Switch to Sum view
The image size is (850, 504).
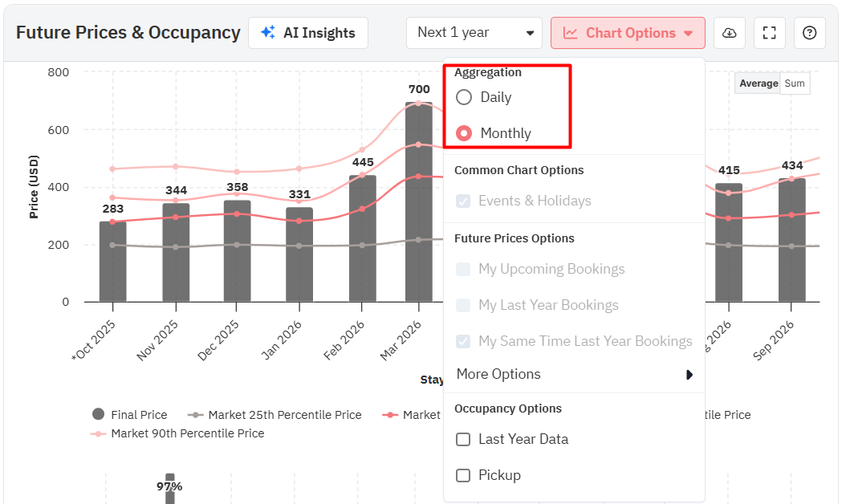click(795, 83)
